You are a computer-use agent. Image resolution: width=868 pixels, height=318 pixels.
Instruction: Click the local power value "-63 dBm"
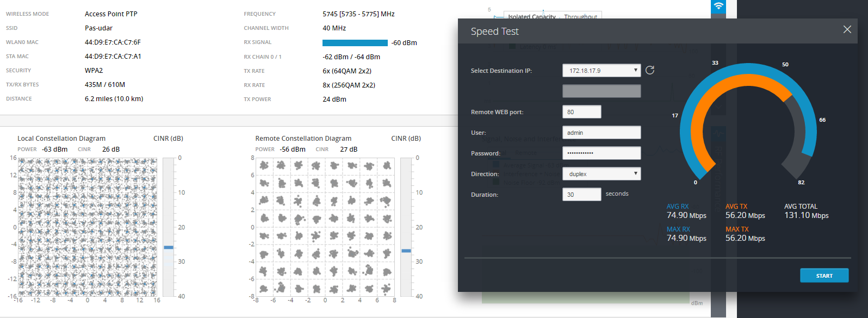pos(55,149)
